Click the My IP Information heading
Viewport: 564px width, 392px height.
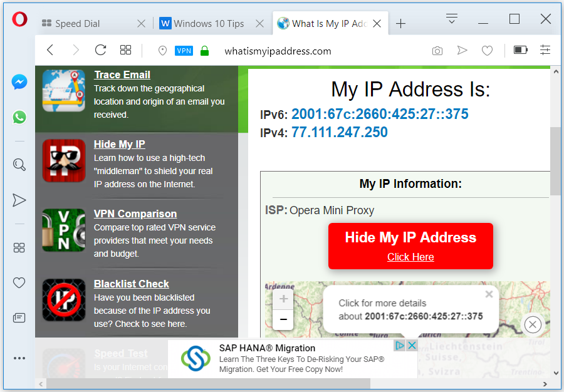click(410, 183)
